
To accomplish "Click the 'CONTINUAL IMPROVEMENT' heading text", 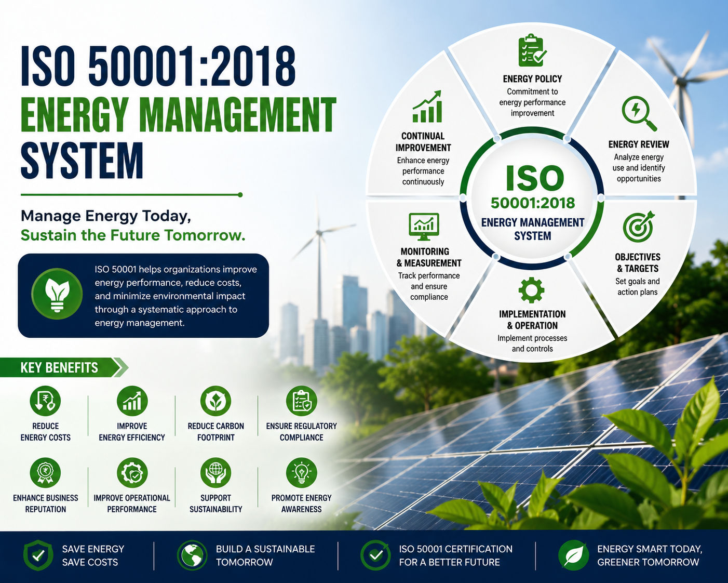I will pos(423,142).
